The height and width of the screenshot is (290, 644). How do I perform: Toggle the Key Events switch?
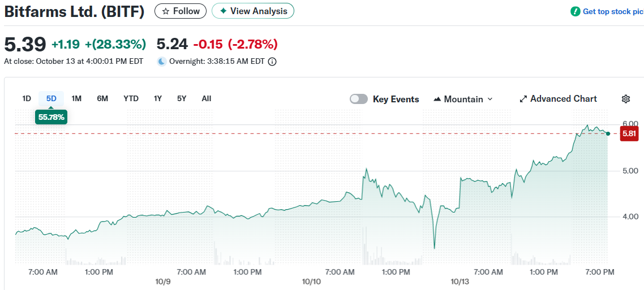click(359, 99)
